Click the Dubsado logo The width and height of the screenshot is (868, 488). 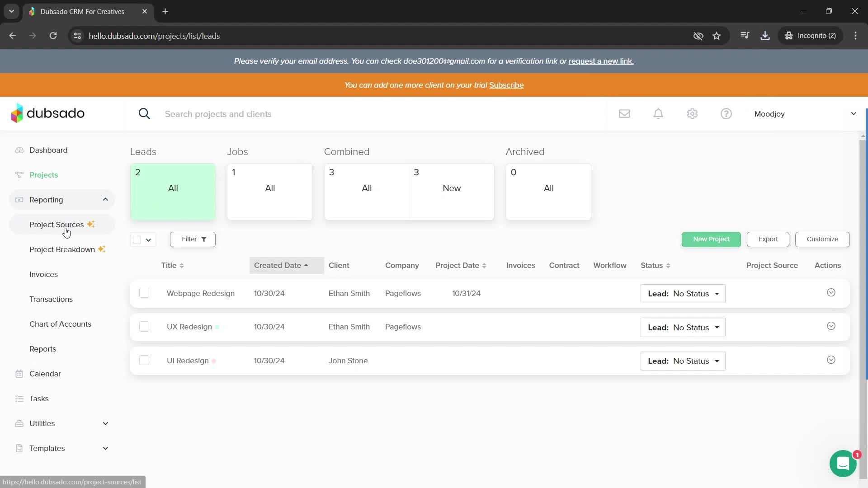point(47,113)
